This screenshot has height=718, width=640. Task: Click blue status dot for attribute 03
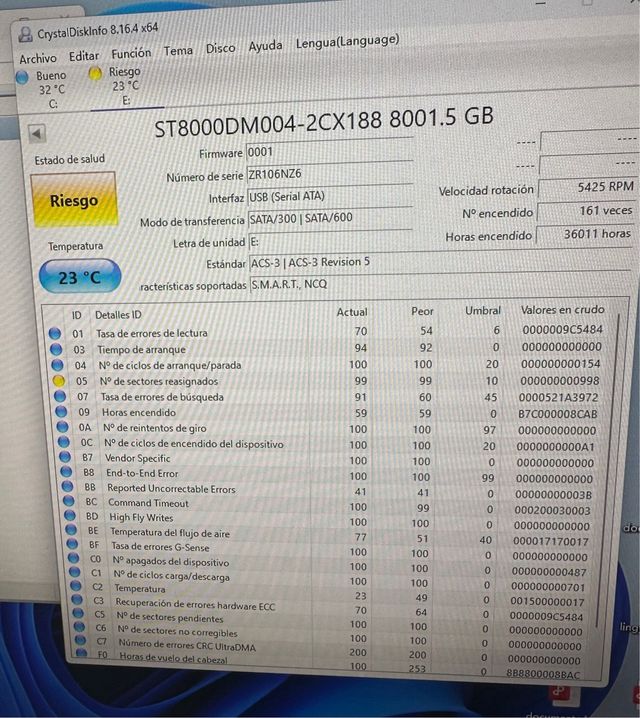pos(56,350)
